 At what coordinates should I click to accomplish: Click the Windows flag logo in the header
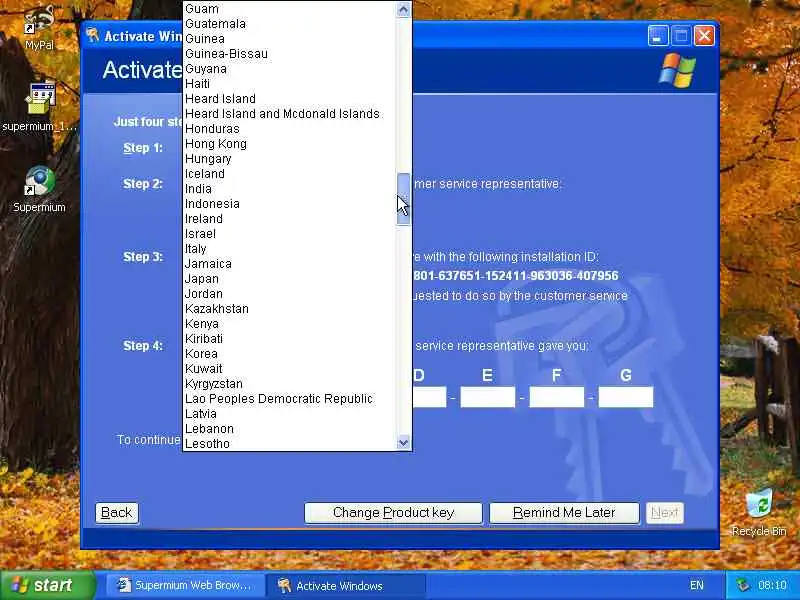click(x=677, y=70)
